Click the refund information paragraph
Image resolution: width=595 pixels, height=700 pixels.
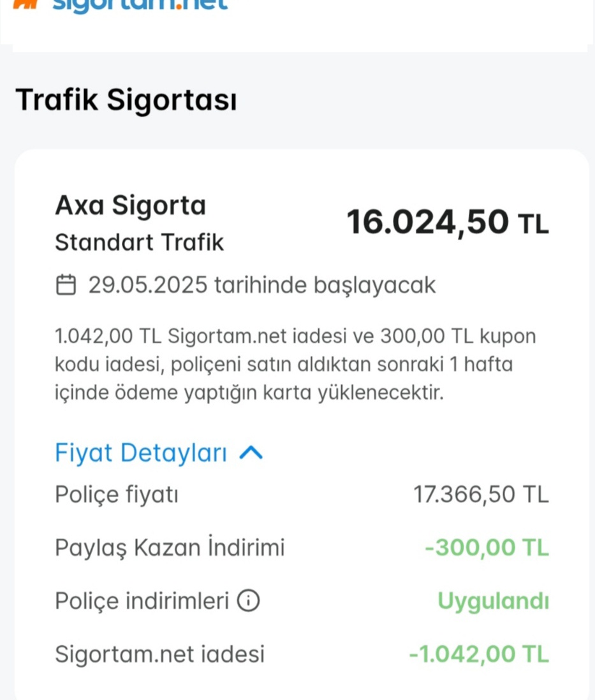tap(295, 364)
